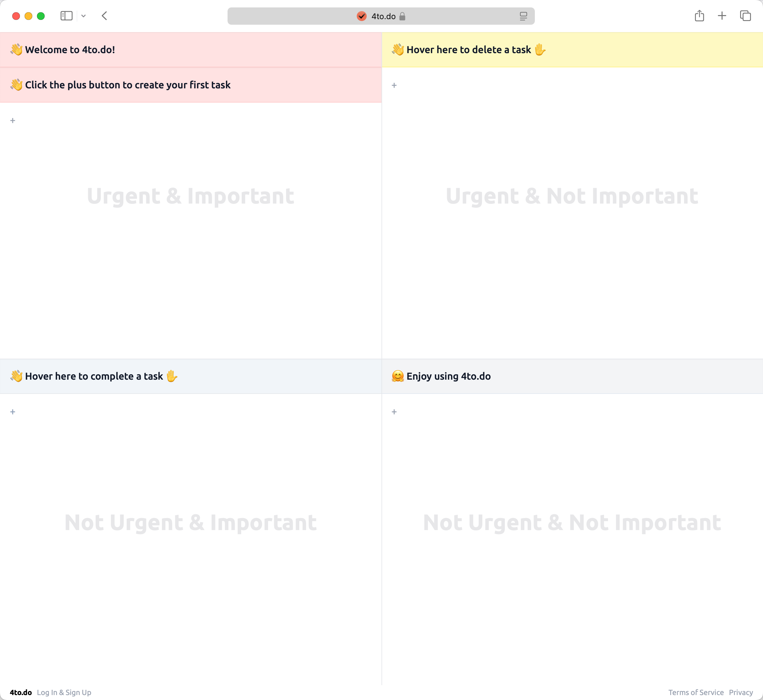Viewport: 763px width, 700px height.
Task: Add task in Urgent & Not Important quadrant
Action: [x=394, y=85]
